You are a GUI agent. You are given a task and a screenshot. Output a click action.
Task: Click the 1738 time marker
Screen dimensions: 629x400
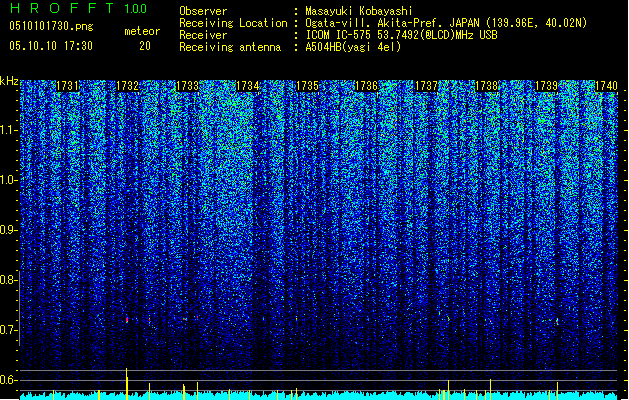[487, 86]
